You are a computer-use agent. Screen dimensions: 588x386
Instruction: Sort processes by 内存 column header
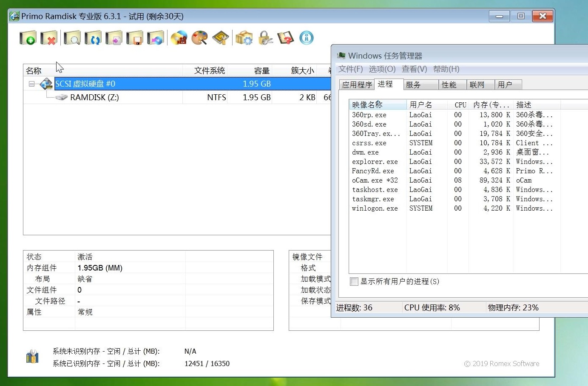(491, 104)
